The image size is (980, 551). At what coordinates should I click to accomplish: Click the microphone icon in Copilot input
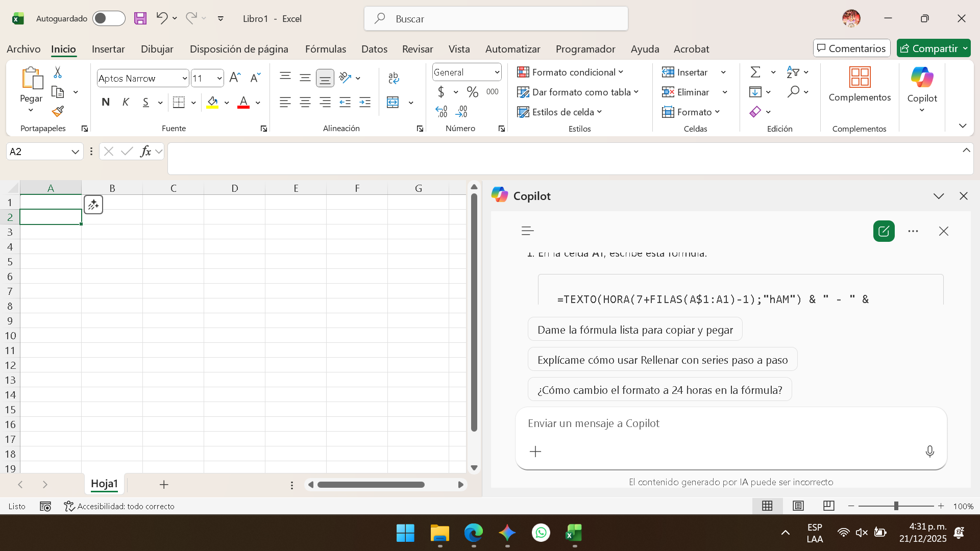coord(930,451)
